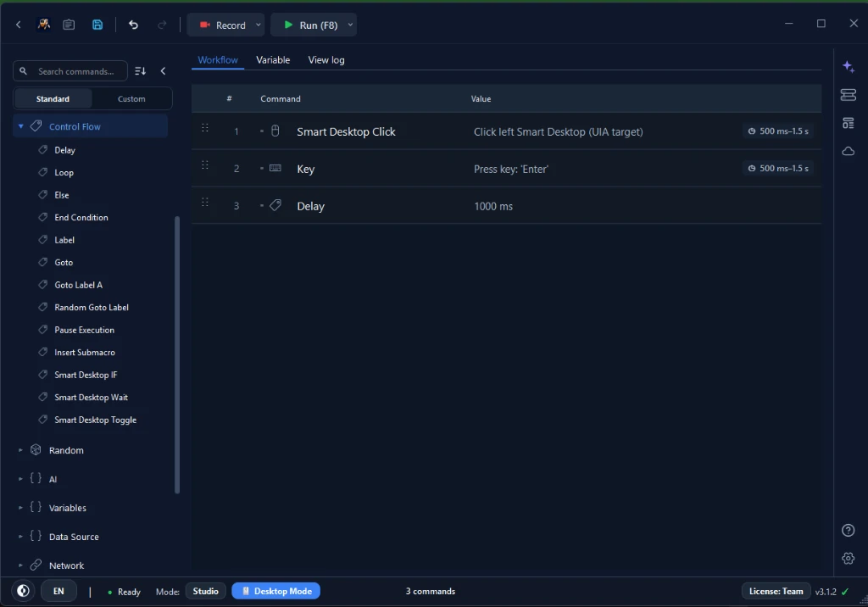Screen dimensions: 868x607
Task: Select the "Press key: 'Enter'" value
Action: click(x=511, y=169)
